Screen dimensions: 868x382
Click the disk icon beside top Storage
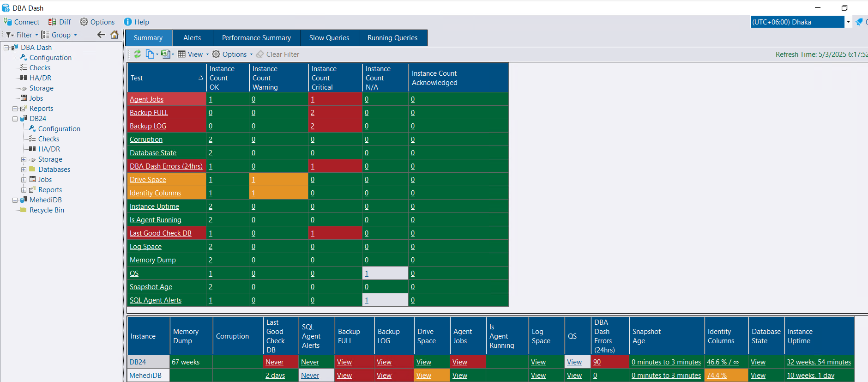tap(24, 88)
